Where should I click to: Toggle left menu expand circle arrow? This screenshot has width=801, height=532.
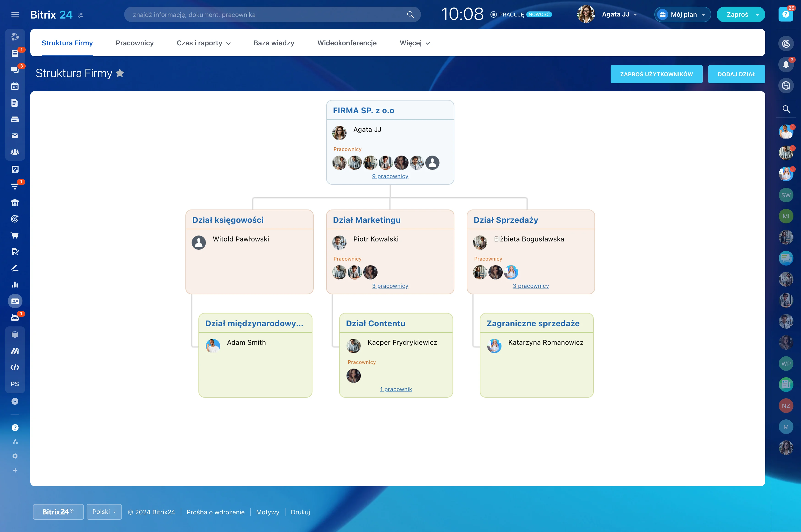15,401
